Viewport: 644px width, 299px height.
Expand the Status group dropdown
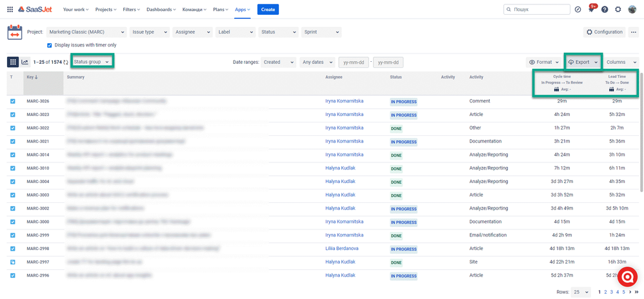tap(92, 61)
